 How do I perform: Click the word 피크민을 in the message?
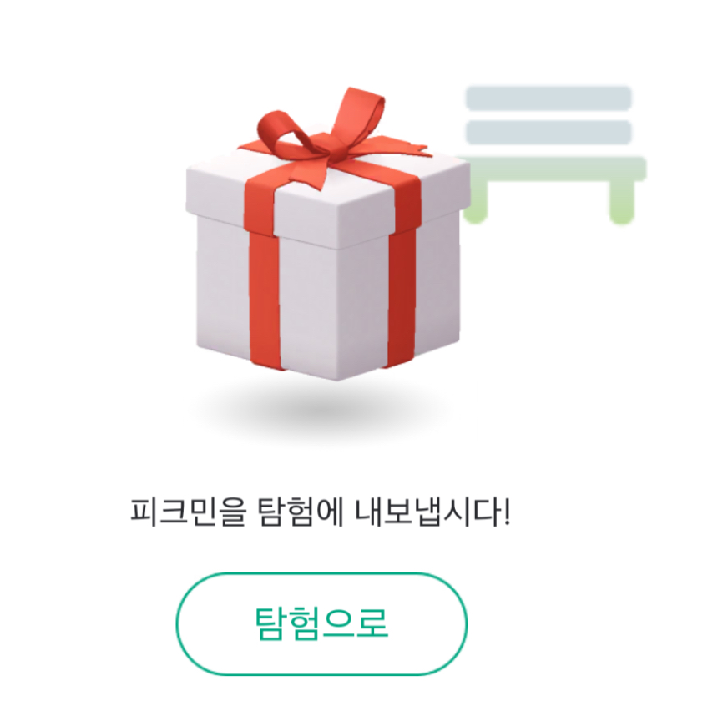(x=187, y=512)
